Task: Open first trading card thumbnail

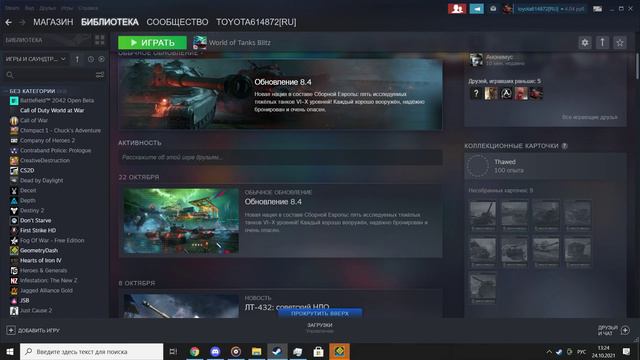Action: click(483, 216)
